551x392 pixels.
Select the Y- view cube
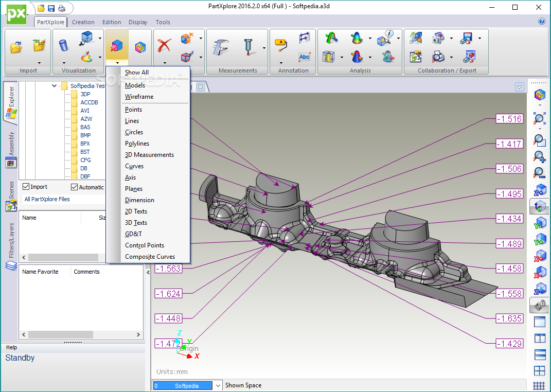point(540,223)
